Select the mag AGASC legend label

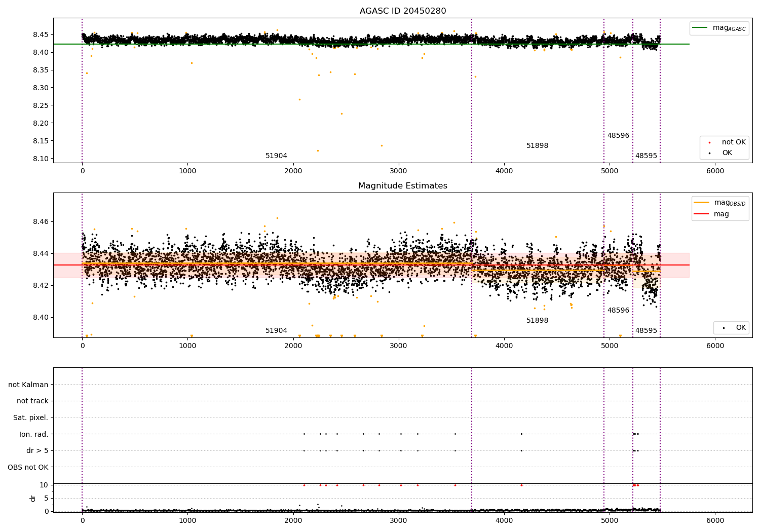729,28
